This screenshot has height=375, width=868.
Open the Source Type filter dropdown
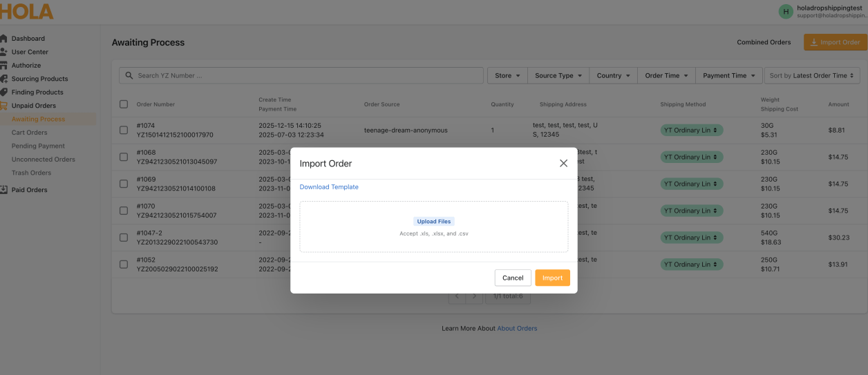pos(558,75)
